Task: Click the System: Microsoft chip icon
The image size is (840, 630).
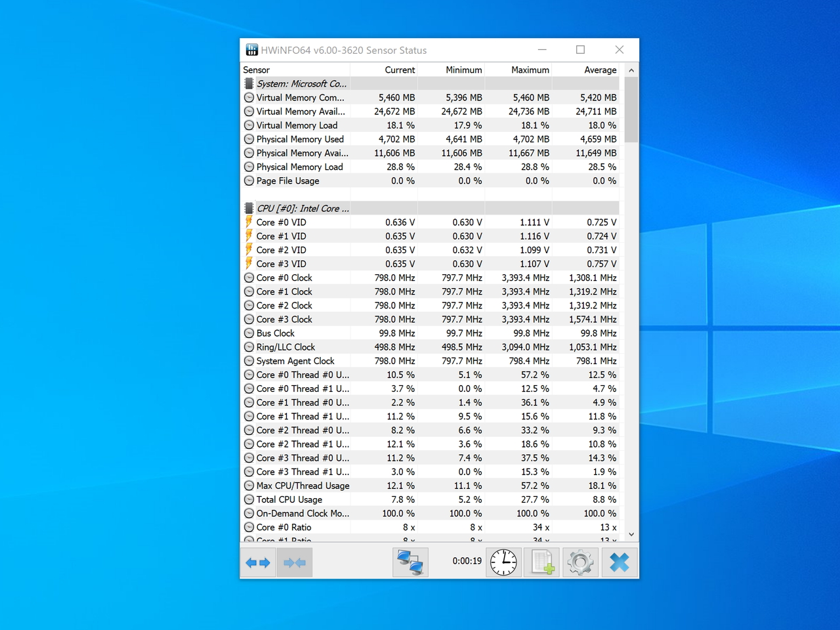Action: coord(249,83)
